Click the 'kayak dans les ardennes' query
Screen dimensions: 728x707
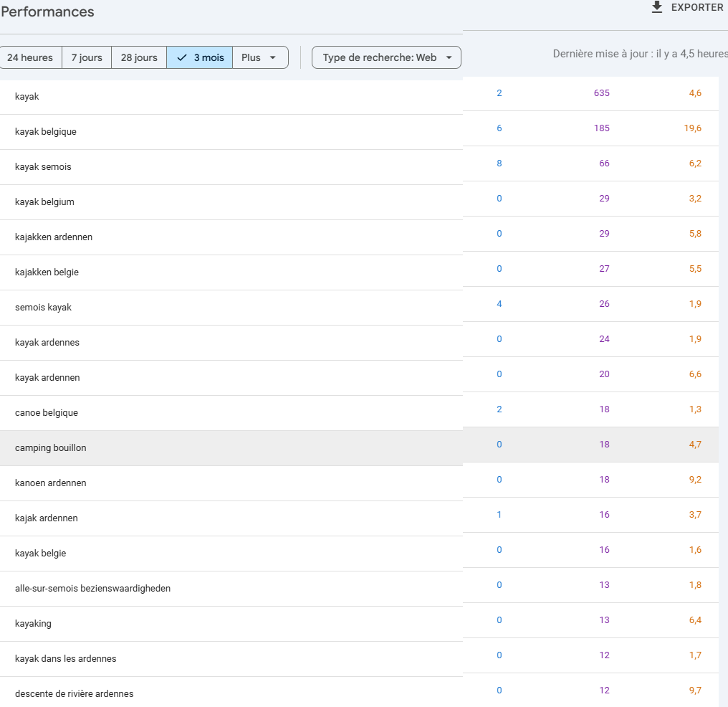pos(65,659)
